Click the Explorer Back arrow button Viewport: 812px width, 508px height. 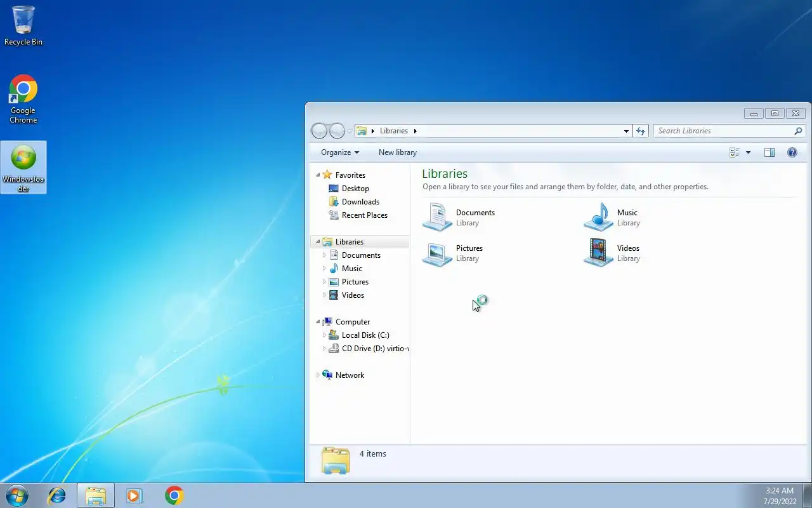click(x=319, y=131)
